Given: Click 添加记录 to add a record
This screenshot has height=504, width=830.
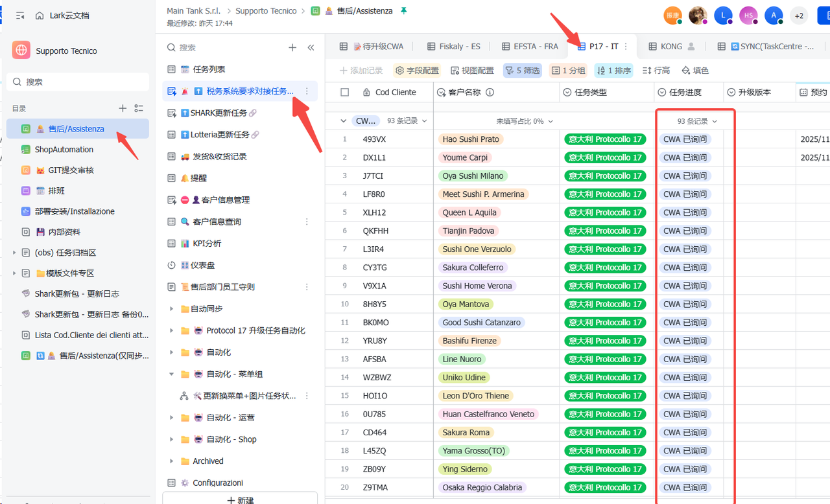Looking at the screenshot, I should click(x=361, y=70).
